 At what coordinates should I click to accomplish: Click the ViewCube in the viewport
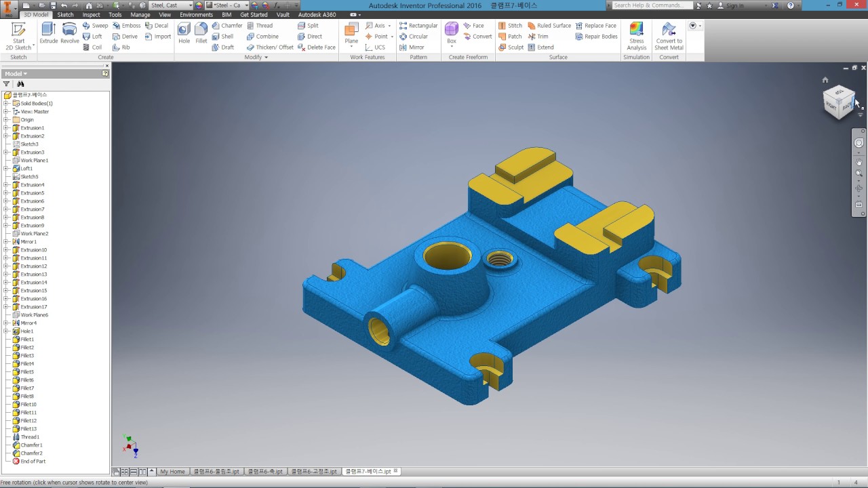pyautogui.click(x=839, y=102)
